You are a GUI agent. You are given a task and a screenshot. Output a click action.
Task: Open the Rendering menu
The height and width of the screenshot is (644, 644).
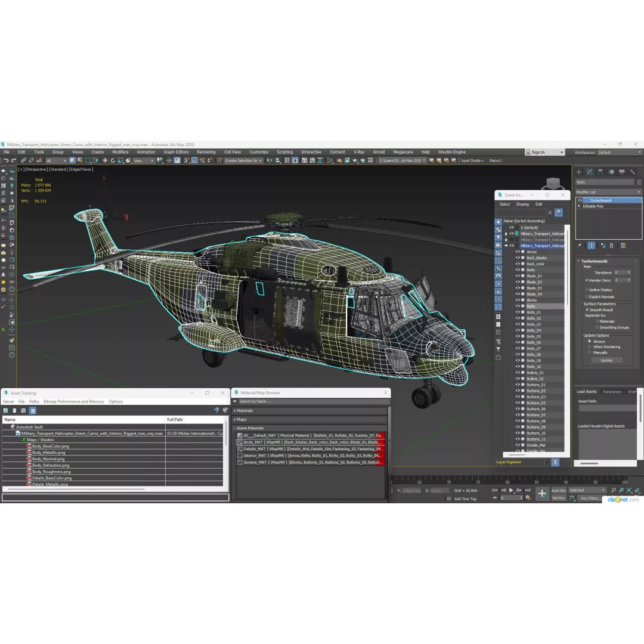[x=206, y=152]
